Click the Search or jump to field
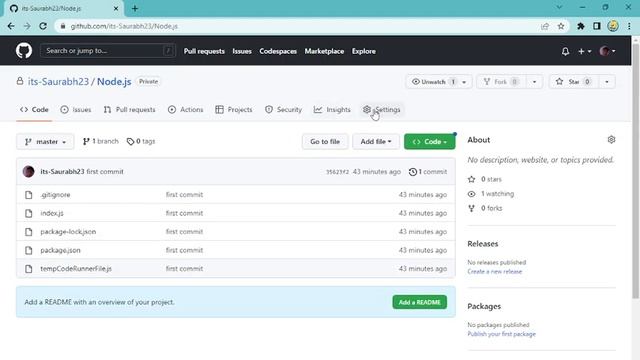The width and height of the screenshot is (640, 360). 108,51
